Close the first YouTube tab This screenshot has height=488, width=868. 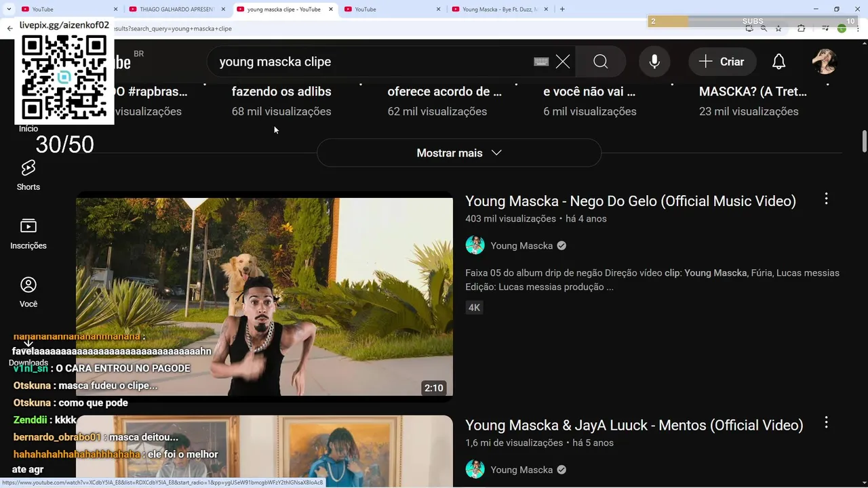pos(115,9)
